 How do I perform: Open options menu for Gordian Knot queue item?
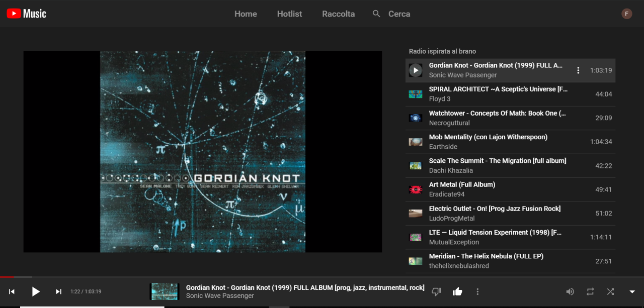pos(578,70)
